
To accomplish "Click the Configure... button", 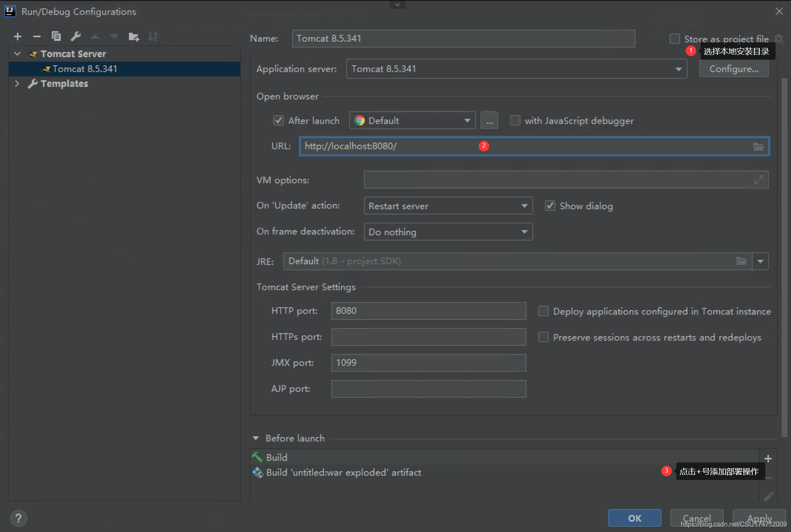I will (734, 69).
